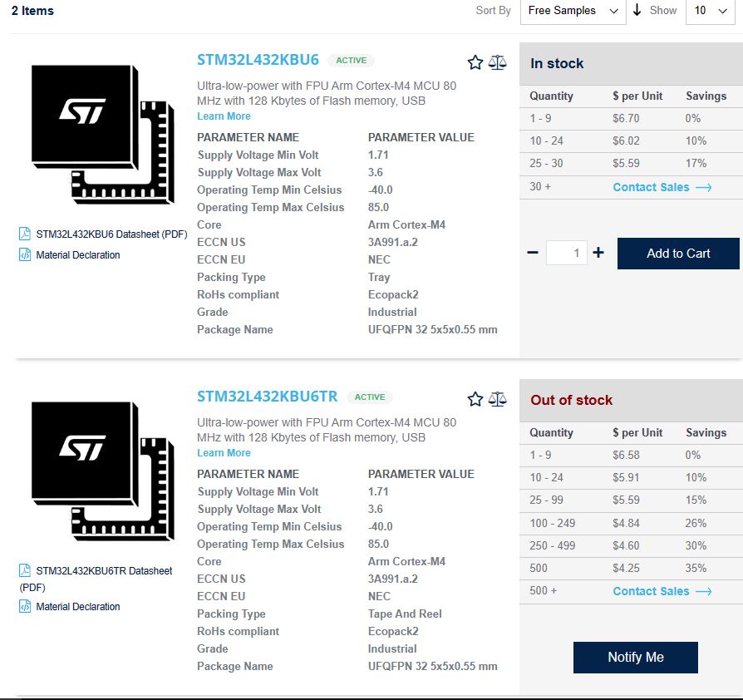Increase quantity with the plus button
743x700 pixels.
tap(598, 253)
